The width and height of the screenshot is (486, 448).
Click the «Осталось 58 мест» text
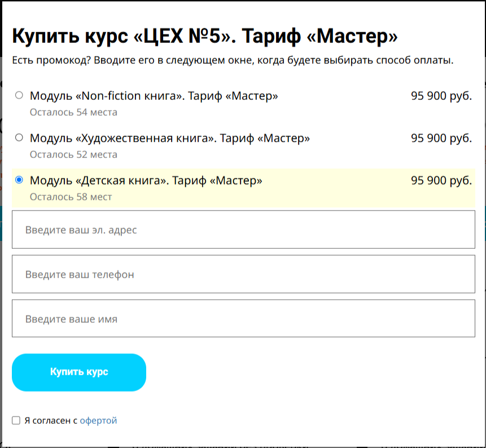(71, 197)
